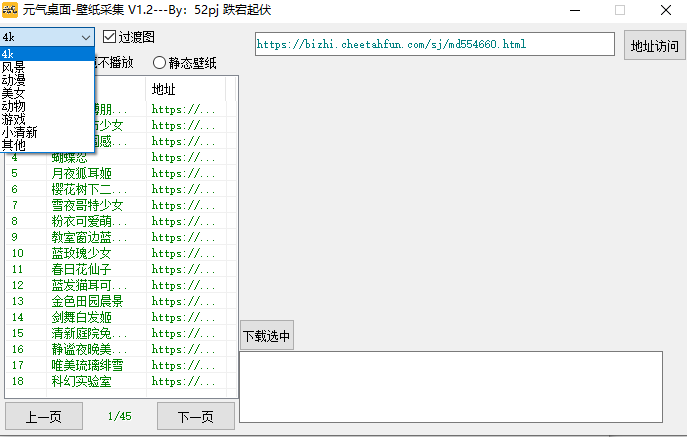Click the 地址 column header
Image resolution: width=687 pixels, height=437 pixels.
click(186, 89)
